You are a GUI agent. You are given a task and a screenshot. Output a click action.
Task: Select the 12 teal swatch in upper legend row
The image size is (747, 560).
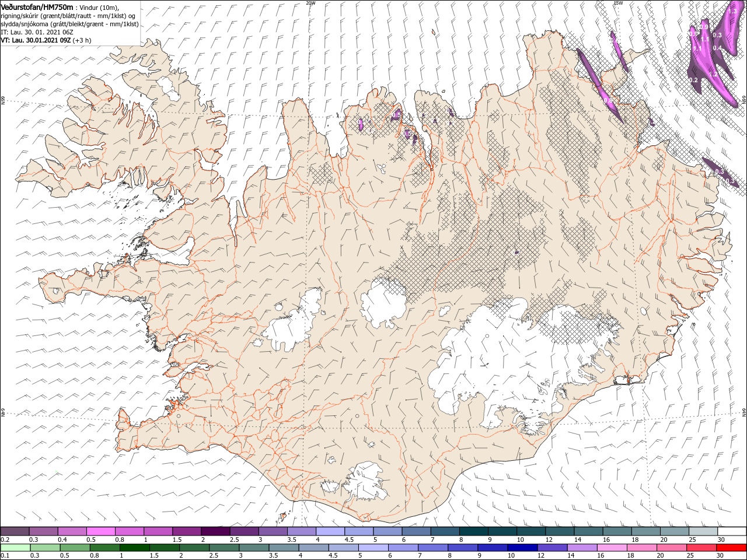[558, 531]
